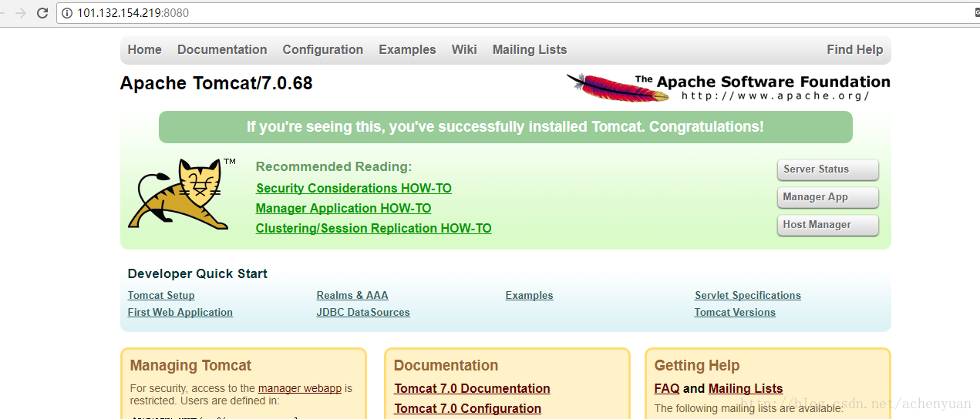The height and width of the screenshot is (419, 980).
Task: Open the JDBC DataSources link
Action: click(363, 312)
